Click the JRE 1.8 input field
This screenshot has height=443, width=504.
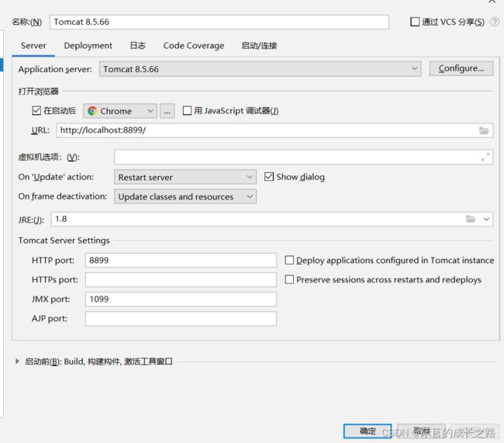272,219
